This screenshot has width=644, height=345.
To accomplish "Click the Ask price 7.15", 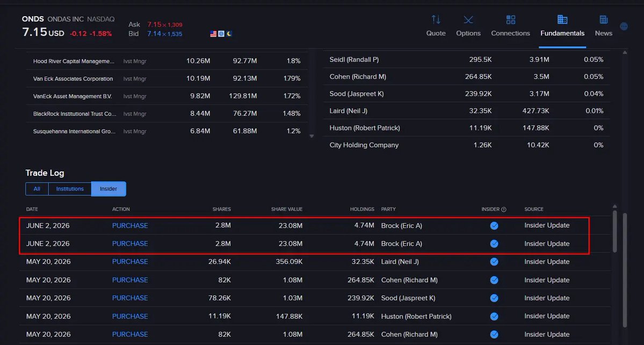I will point(155,25).
